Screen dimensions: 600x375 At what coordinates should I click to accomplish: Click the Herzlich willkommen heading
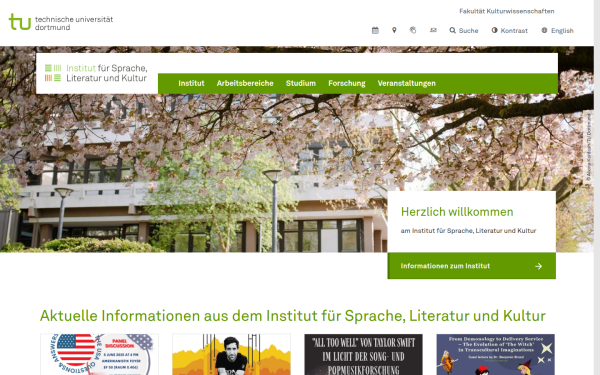457,212
